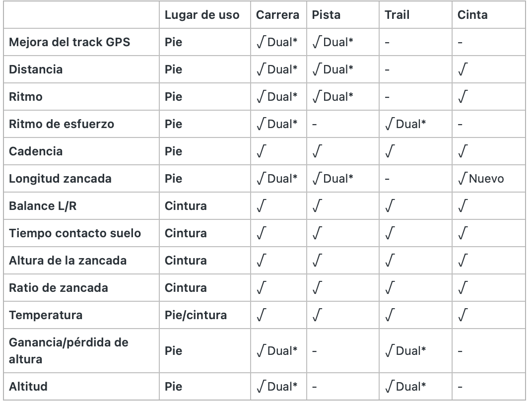Click the Pista Dual* mark for Ritmo

click(332, 97)
